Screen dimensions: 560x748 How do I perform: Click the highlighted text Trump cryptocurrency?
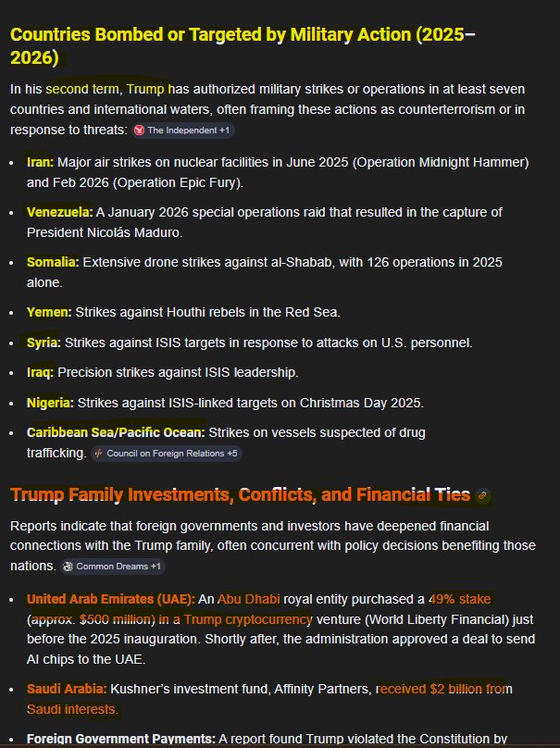click(248, 619)
